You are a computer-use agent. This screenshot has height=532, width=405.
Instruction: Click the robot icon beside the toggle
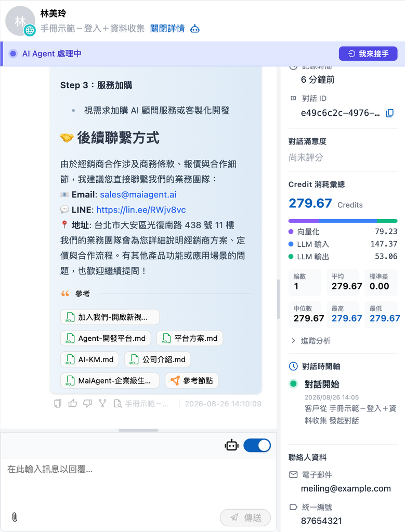pyautogui.click(x=231, y=445)
